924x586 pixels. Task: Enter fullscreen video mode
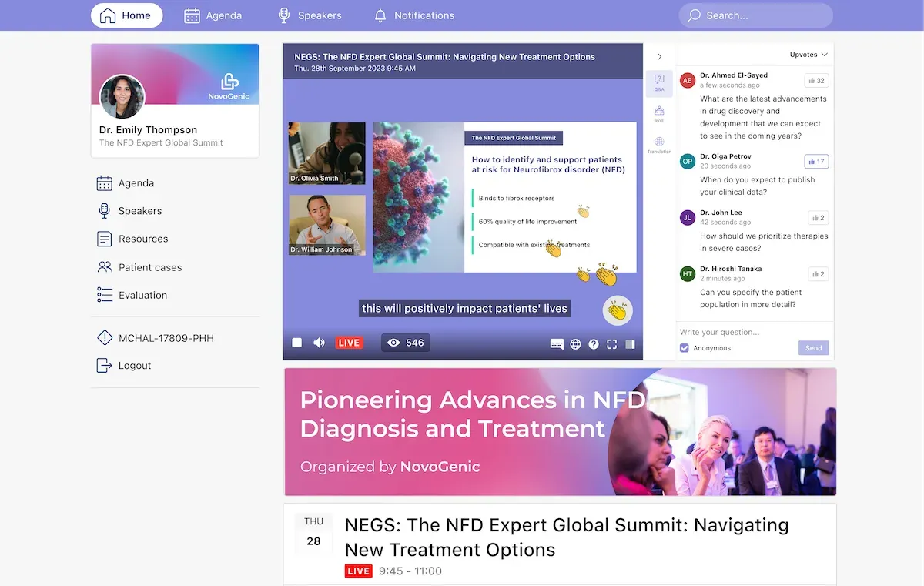click(612, 344)
